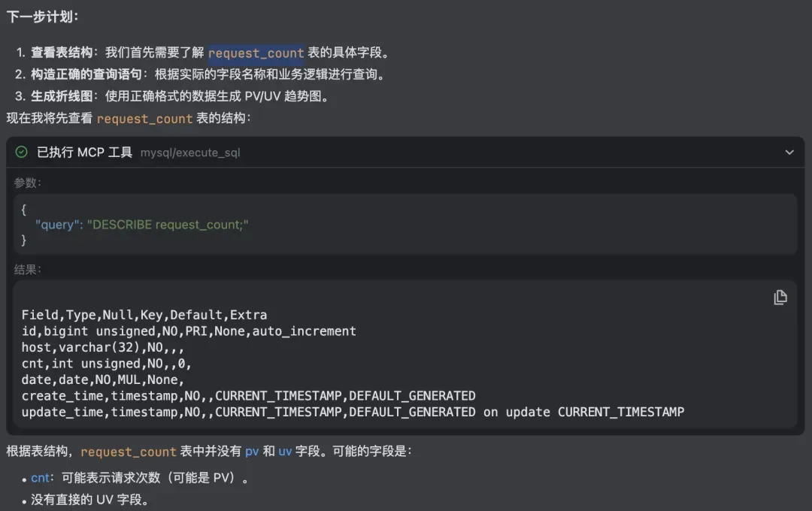812x511 pixels.
Task: Click the create_time timestamp result row
Action: (x=249, y=396)
